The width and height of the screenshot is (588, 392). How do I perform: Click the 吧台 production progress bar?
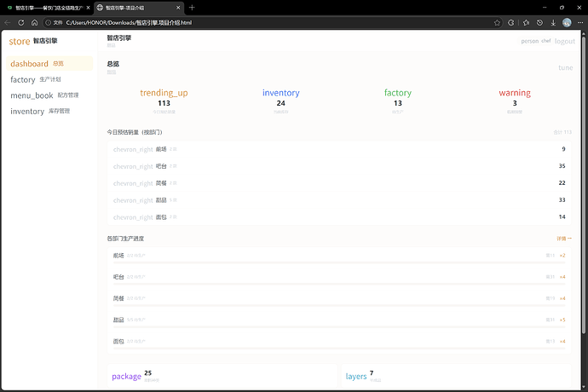[x=339, y=284]
